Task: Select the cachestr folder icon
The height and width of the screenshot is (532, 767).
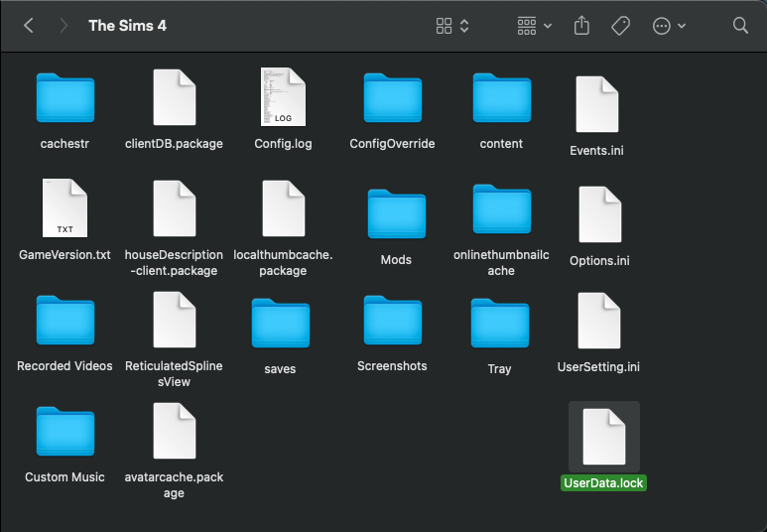Action: click(x=65, y=97)
